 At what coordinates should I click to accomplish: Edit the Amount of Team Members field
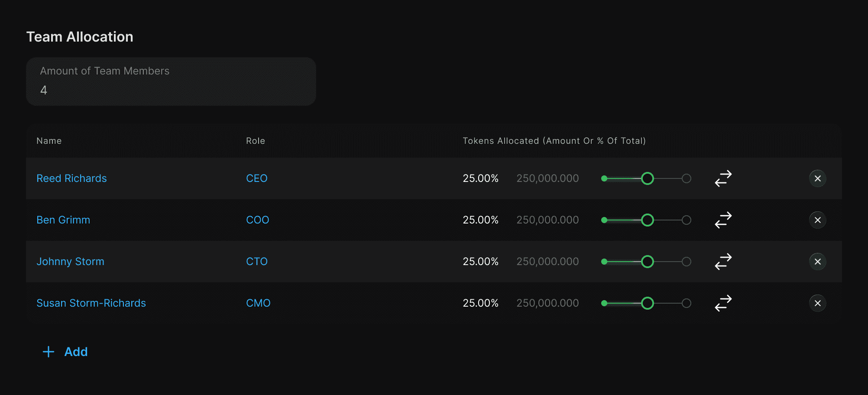pos(171,81)
